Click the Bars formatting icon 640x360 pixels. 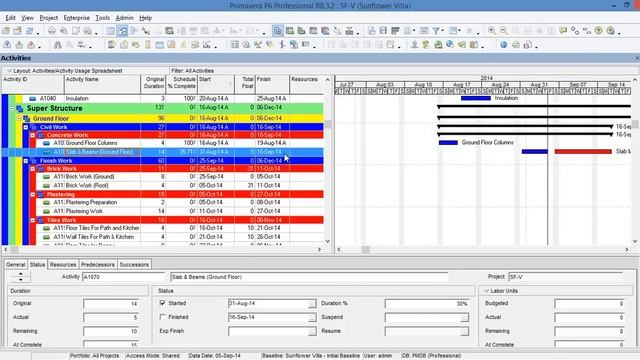(395, 31)
